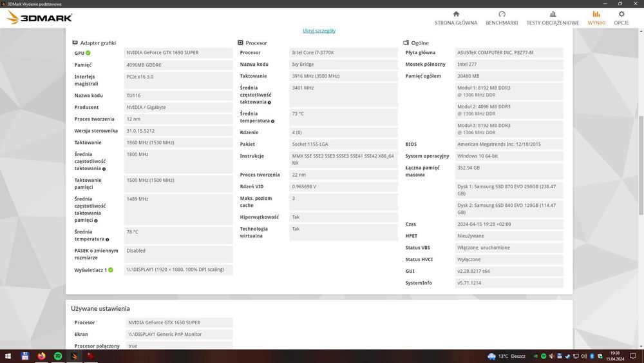644x363 pixels.
Task: Select the American Megatrends BIOS value
Action: pos(509,144)
